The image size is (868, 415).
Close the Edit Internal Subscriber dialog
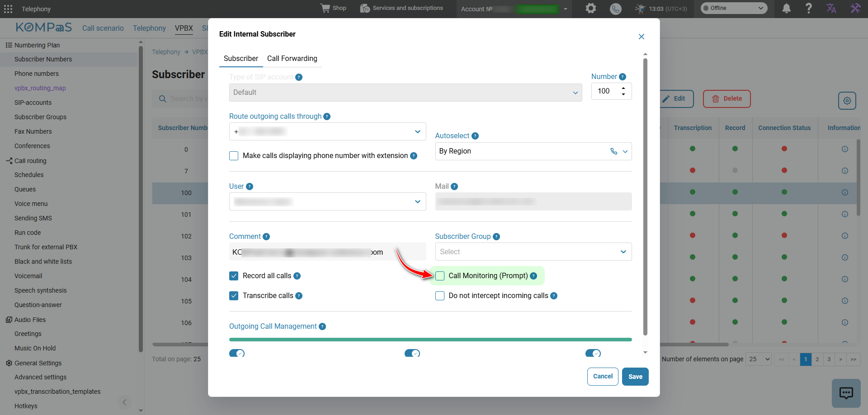click(642, 37)
